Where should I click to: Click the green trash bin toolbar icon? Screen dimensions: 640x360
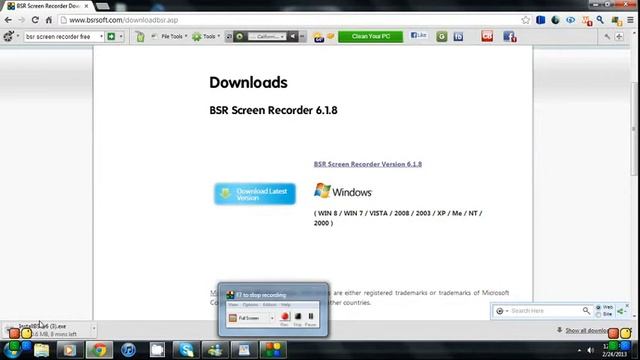(140, 36)
